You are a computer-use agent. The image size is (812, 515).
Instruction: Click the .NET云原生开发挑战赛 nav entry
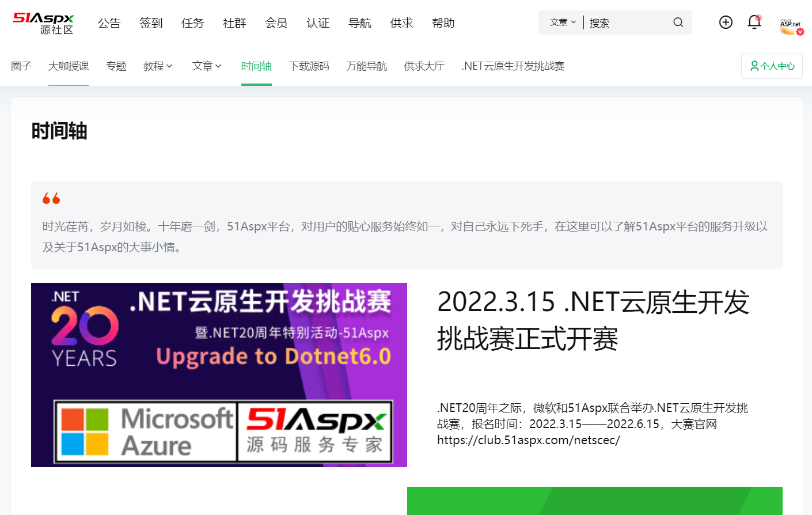point(513,66)
